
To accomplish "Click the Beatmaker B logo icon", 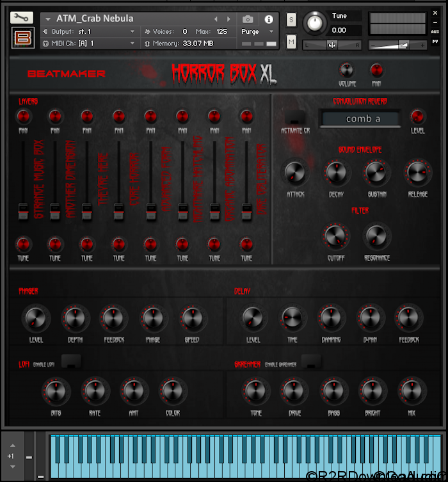I will (23, 38).
